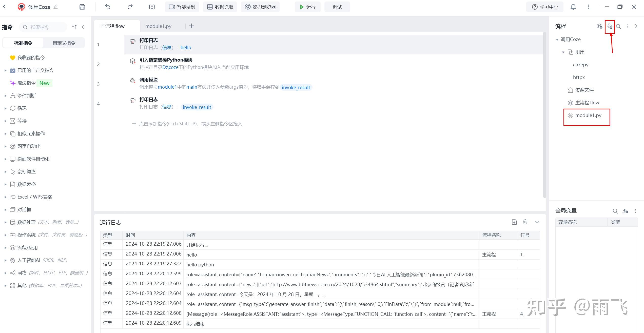This screenshot has height=333, width=644.
Task: Click the 运行 run button
Action: 307,7
